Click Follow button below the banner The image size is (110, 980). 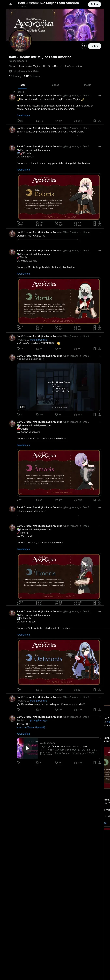95,46
